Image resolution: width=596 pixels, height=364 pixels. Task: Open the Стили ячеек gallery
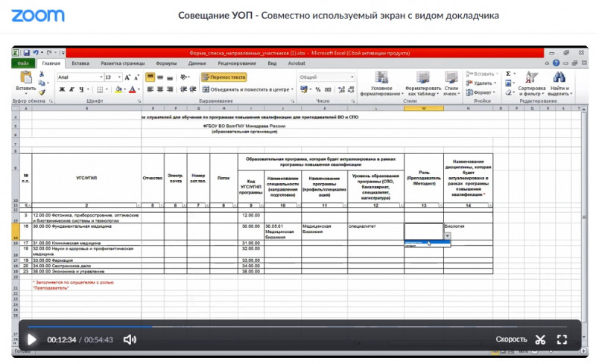point(451,83)
